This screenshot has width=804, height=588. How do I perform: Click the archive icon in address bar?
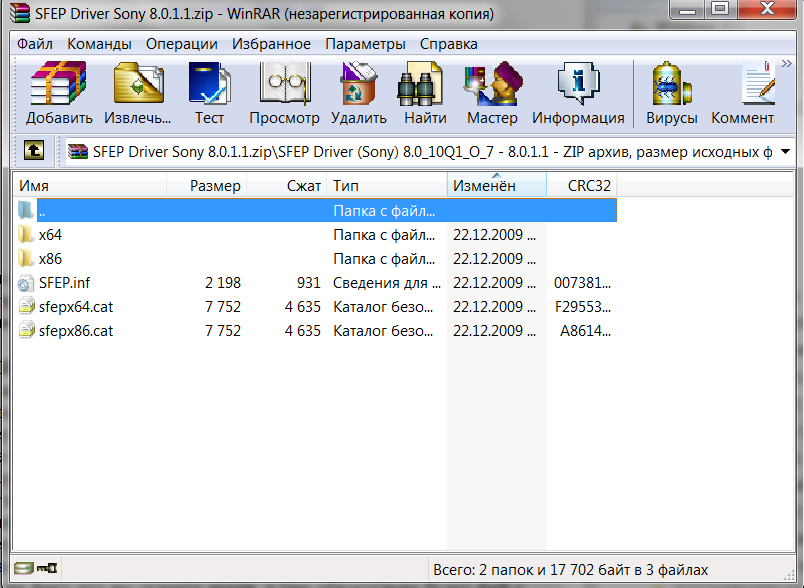(78, 151)
